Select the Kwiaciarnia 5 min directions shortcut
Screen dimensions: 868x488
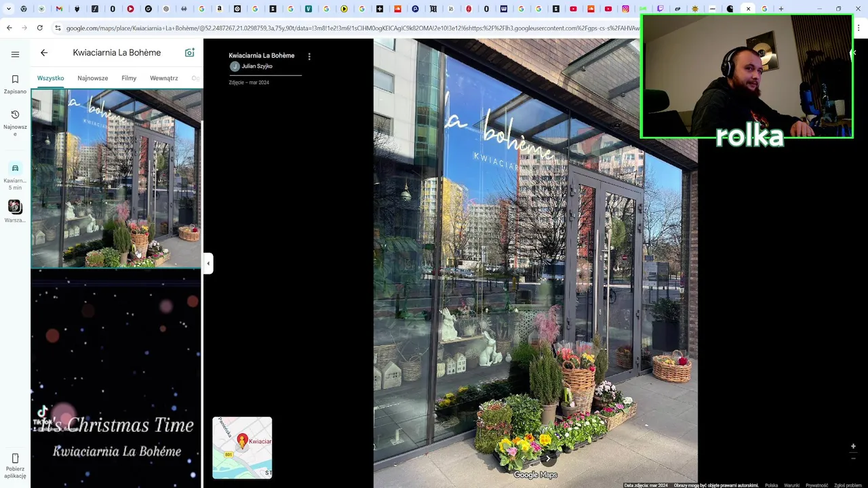point(15,176)
